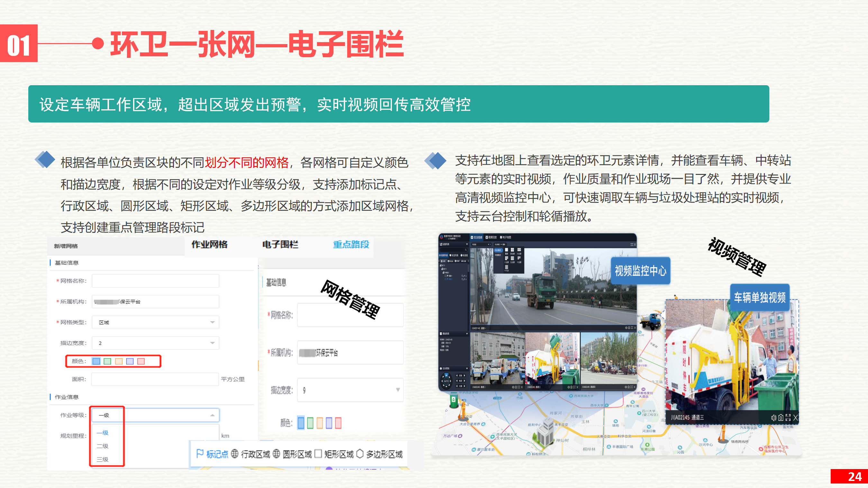Select 三级 in the 作业等级 list
868x488 pixels.
pos(103,459)
